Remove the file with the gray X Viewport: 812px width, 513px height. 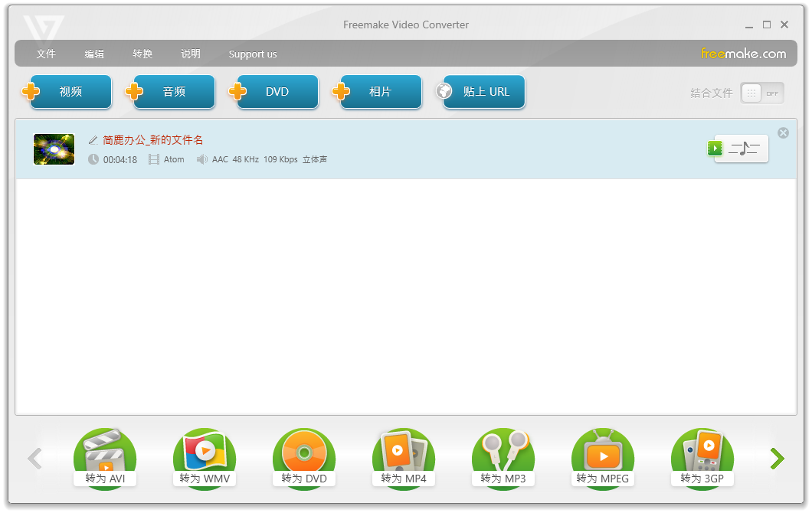tap(783, 133)
